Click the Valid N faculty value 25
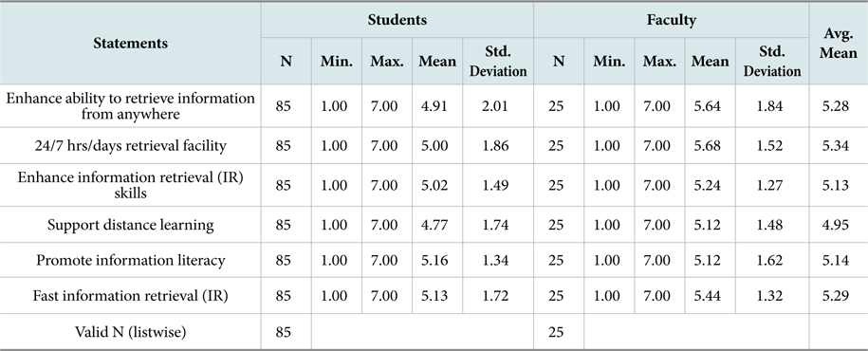 558,332
